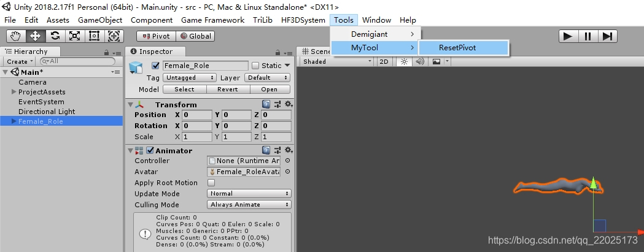Open Animator component help reference

[266, 150]
